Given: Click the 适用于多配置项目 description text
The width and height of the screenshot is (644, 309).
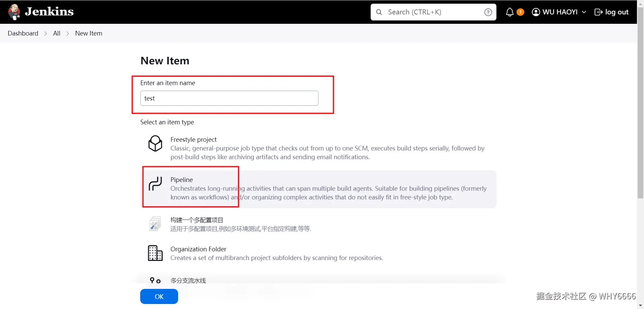Looking at the screenshot, I should point(241,229).
